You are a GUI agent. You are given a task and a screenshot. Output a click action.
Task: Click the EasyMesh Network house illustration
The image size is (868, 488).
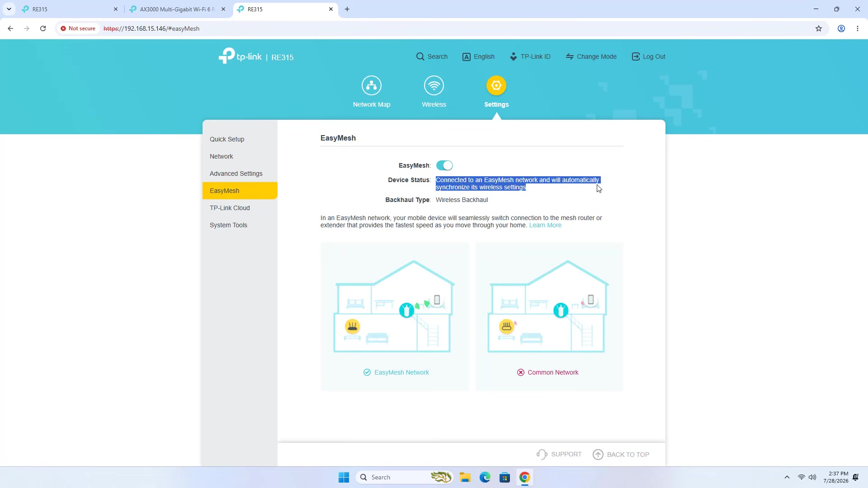coord(394,306)
